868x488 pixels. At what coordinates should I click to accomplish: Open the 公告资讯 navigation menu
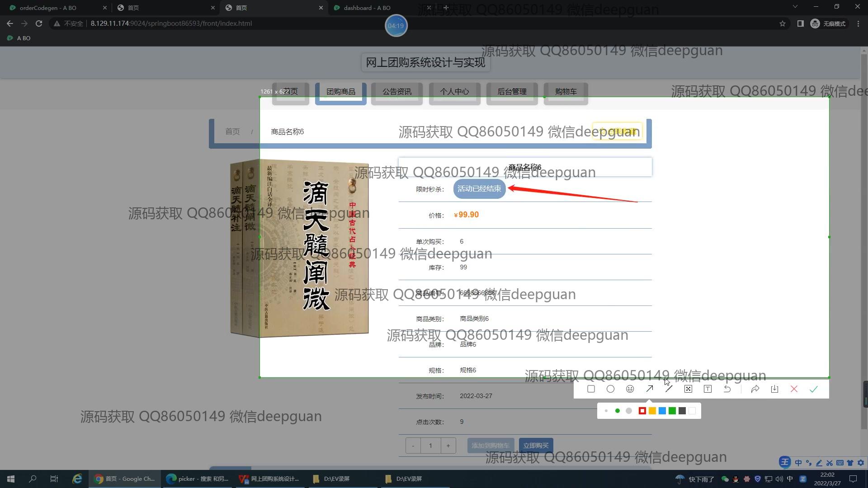click(396, 92)
